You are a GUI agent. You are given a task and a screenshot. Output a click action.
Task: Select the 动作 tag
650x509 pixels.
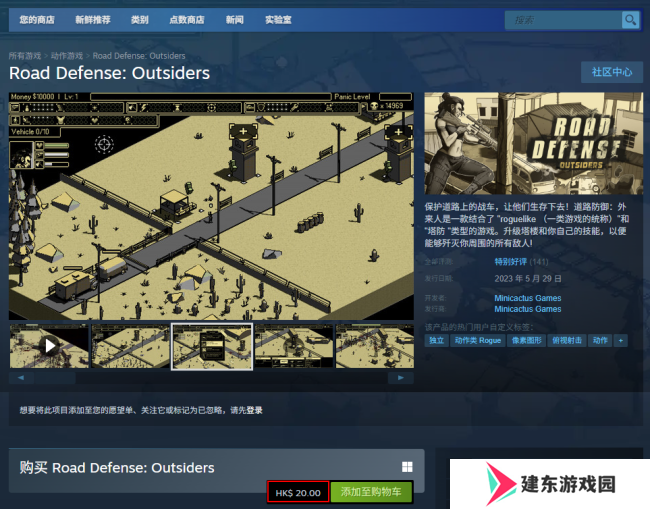pyautogui.click(x=600, y=340)
